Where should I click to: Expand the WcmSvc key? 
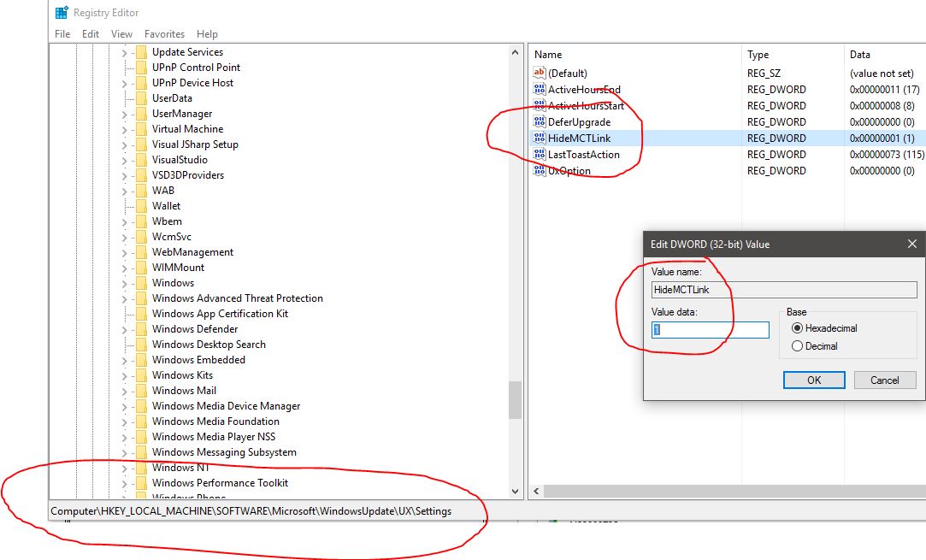pyautogui.click(x=124, y=238)
